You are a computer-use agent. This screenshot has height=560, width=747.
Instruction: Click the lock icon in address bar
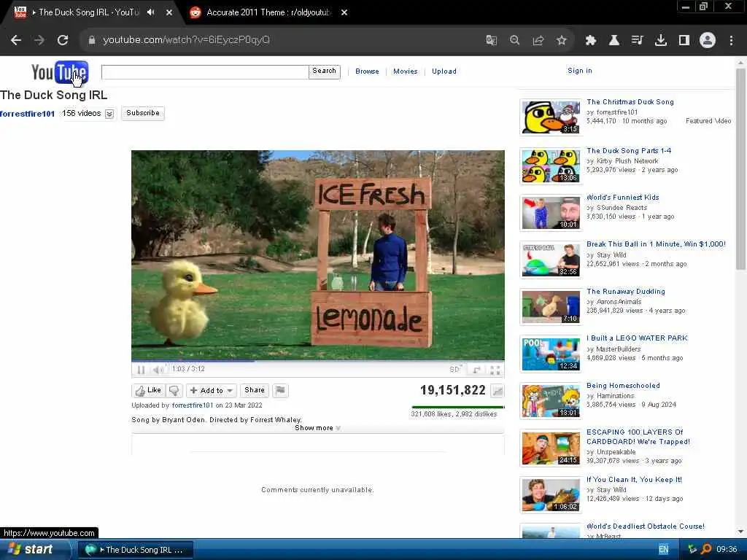pyautogui.click(x=91, y=41)
